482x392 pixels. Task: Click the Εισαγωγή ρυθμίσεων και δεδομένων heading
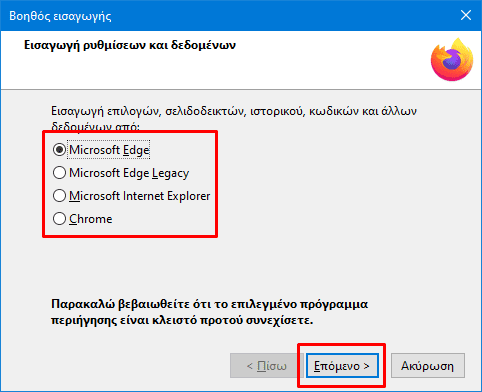[x=130, y=45]
